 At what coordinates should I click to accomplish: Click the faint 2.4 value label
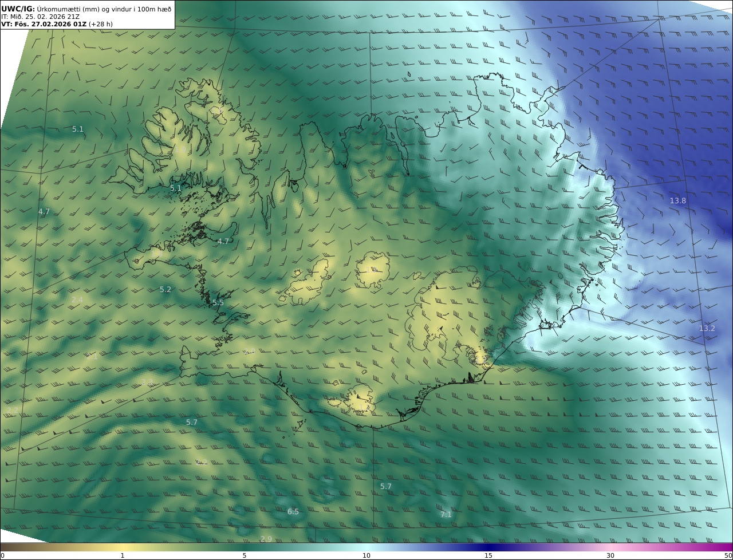coord(77,299)
